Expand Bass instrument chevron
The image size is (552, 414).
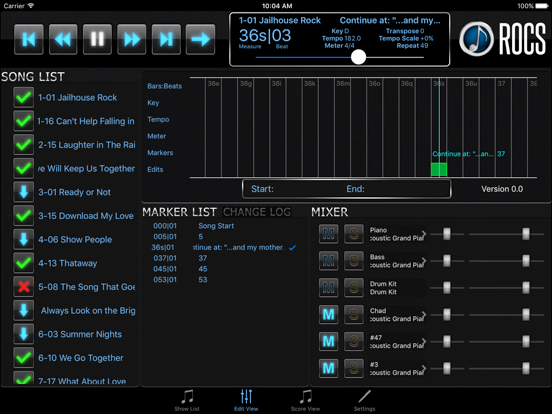[x=424, y=261]
